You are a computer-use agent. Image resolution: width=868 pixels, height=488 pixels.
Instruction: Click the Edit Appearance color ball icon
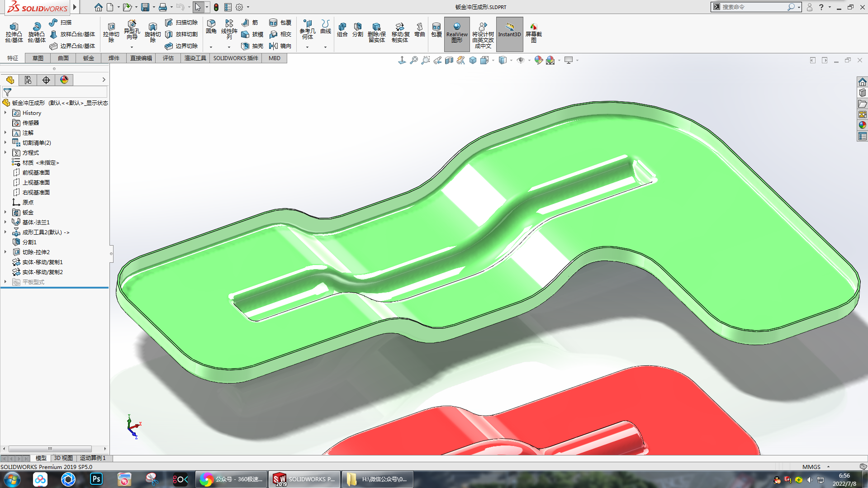(538, 60)
